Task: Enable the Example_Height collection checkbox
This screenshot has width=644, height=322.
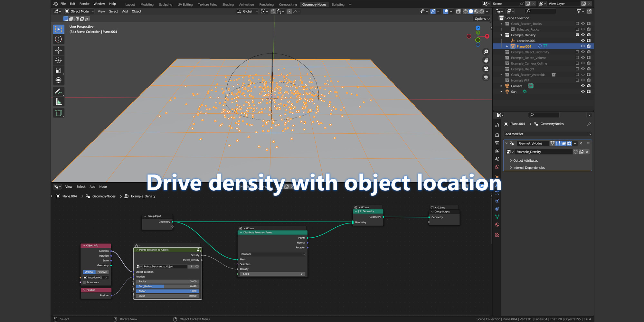Action: click(x=577, y=69)
